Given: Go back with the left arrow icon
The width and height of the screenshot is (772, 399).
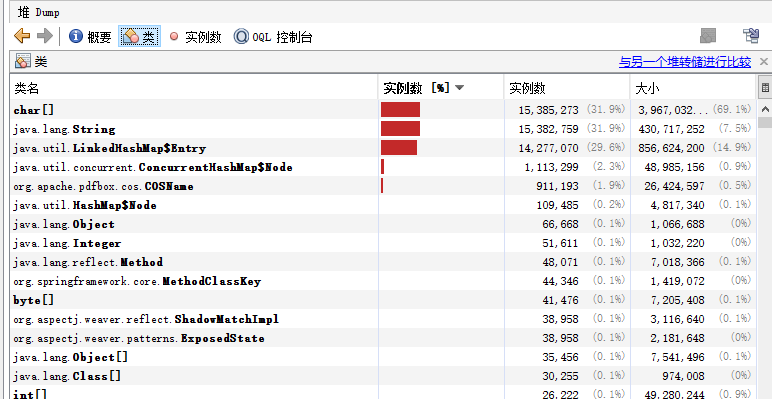Looking at the screenshot, I should tap(22, 36).
